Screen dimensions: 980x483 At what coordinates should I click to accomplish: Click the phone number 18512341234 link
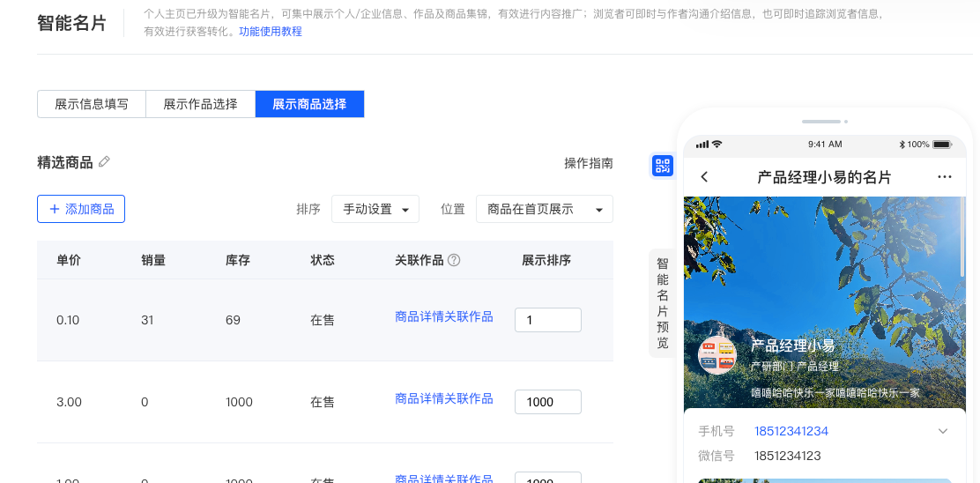tap(791, 431)
